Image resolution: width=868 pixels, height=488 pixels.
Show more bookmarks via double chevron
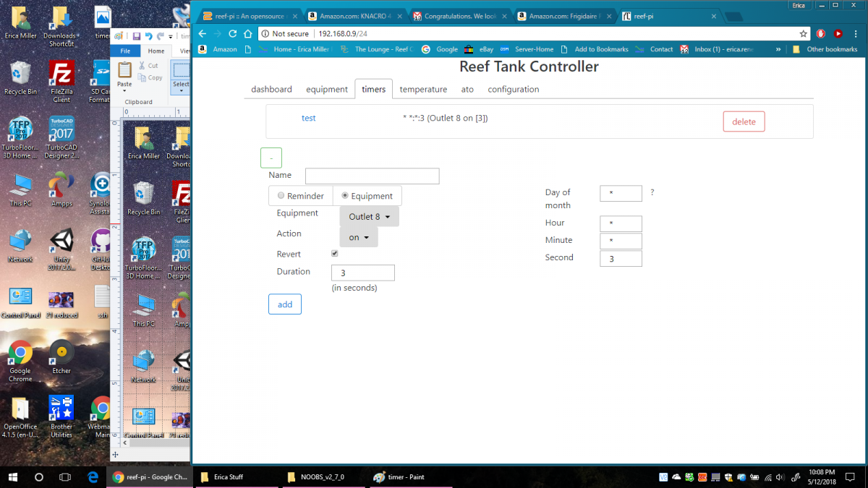tap(778, 49)
